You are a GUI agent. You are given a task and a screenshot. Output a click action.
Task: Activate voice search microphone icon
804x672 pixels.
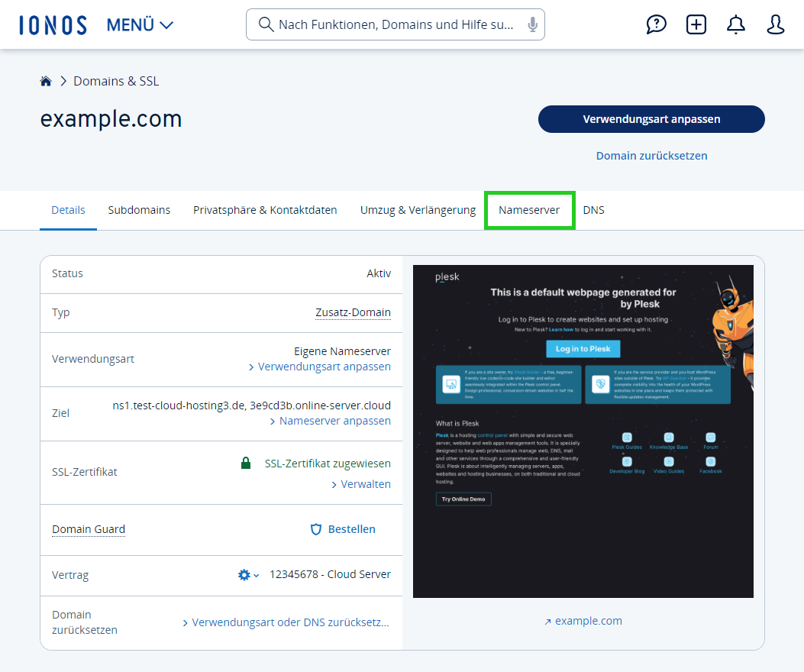coord(533,24)
